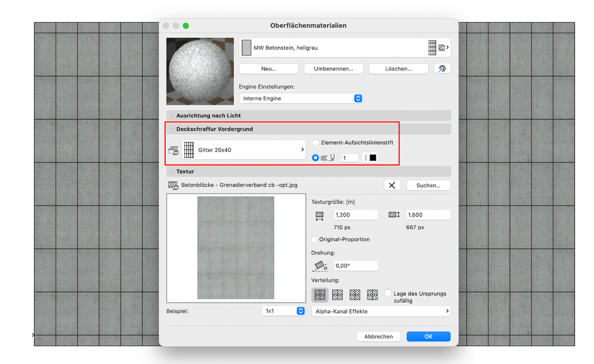
Task: Click the Gitter 20x40 grid pattern icon
Action: click(x=189, y=150)
